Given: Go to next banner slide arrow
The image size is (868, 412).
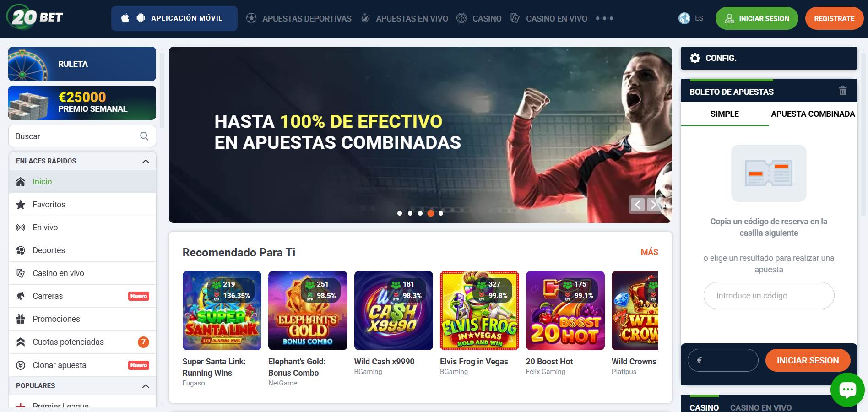Looking at the screenshot, I should pos(654,205).
